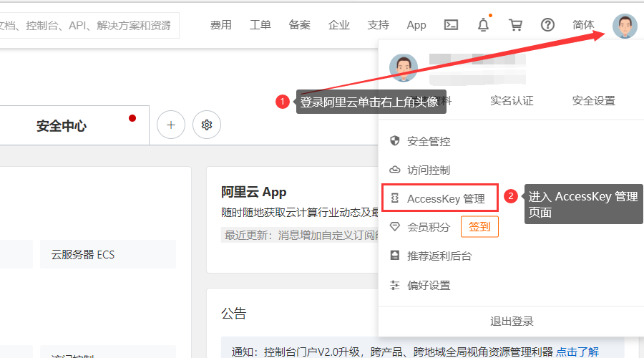Open the help question mark icon
The height and width of the screenshot is (358, 644).
[x=547, y=25]
